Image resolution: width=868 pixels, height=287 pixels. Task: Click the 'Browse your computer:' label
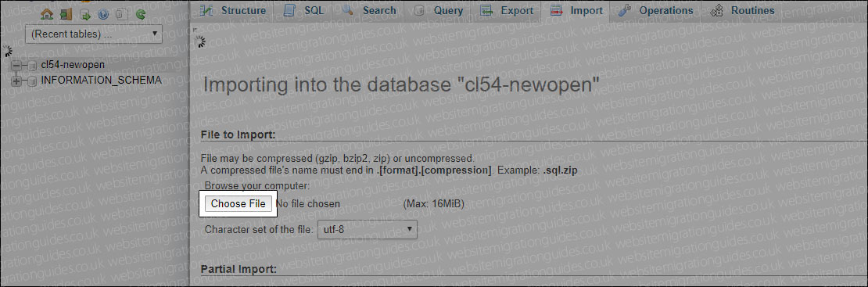tap(257, 185)
